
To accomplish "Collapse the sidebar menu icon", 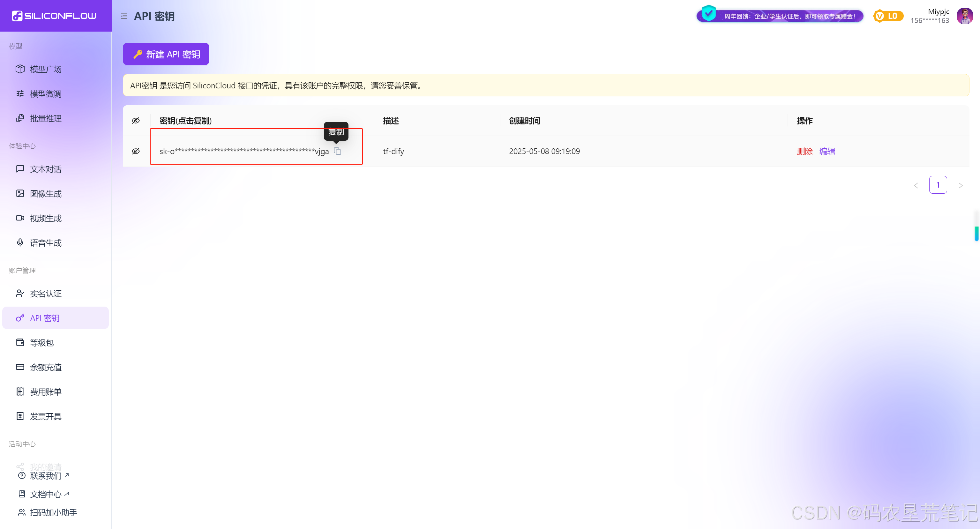I will pos(124,16).
